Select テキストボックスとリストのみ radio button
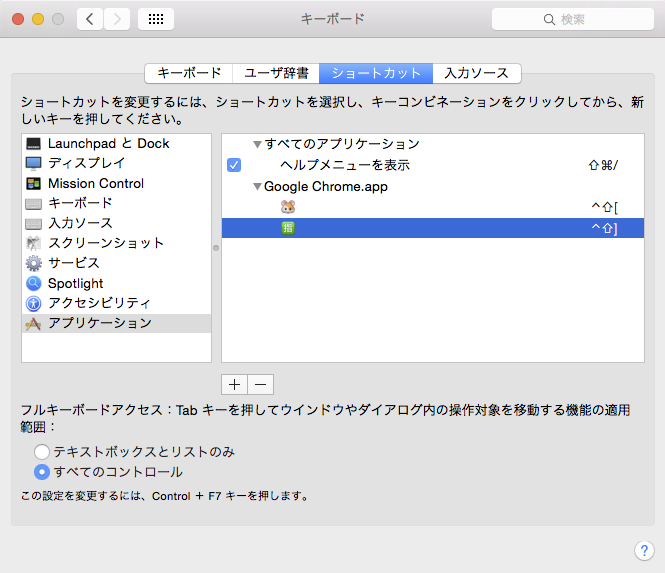665x573 pixels. click(42, 452)
